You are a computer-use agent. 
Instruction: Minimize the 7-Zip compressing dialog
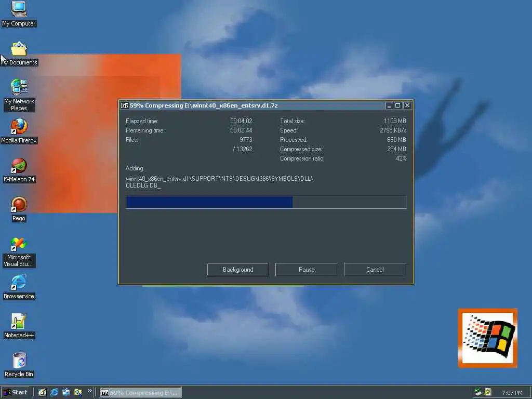tap(389, 105)
